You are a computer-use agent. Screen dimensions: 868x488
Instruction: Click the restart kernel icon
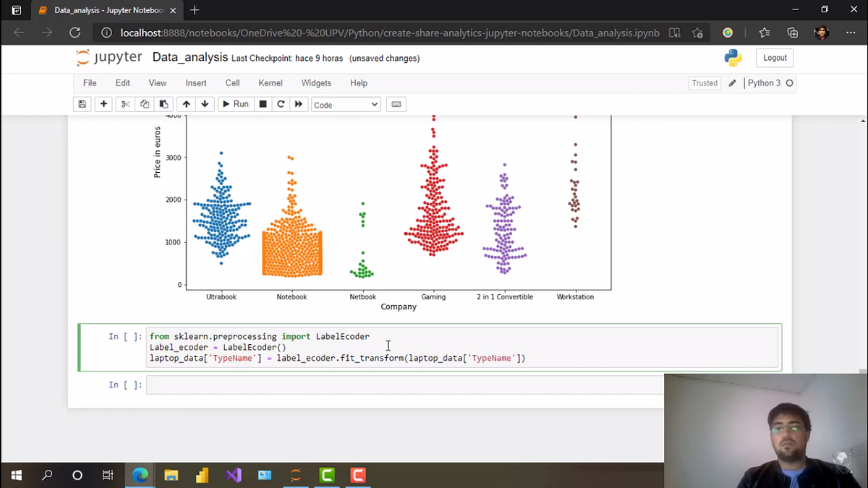coord(281,104)
